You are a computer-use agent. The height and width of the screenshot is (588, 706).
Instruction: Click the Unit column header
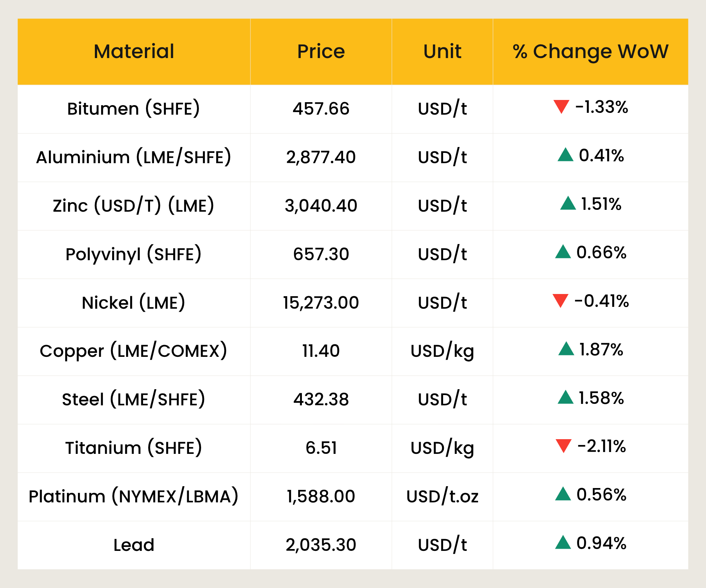click(x=442, y=51)
